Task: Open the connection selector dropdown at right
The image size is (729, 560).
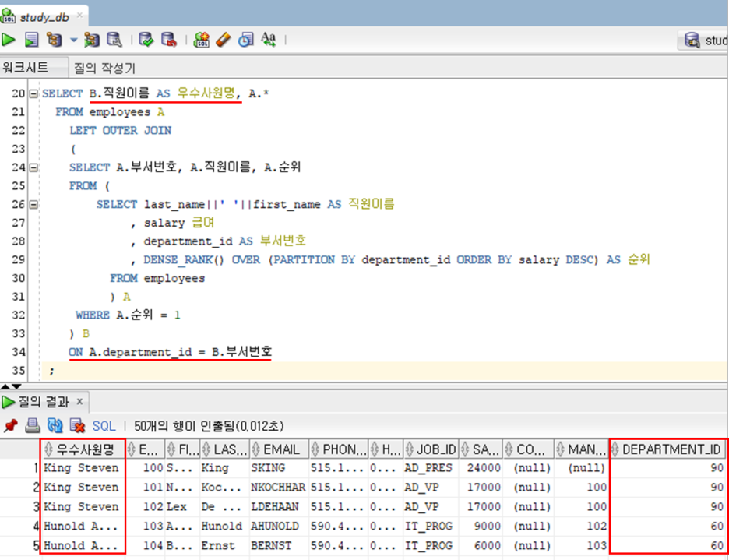Action: [x=703, y=41]
